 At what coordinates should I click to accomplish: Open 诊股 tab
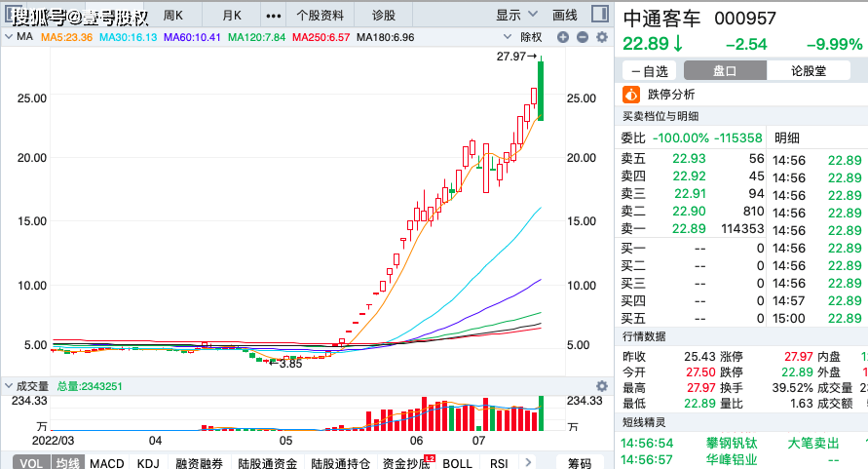384,15
